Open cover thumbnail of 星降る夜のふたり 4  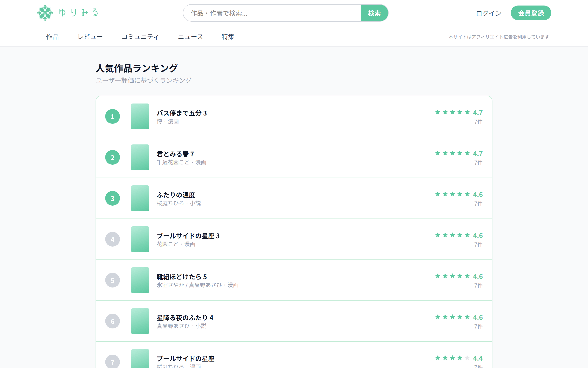[x=140, y=321]
